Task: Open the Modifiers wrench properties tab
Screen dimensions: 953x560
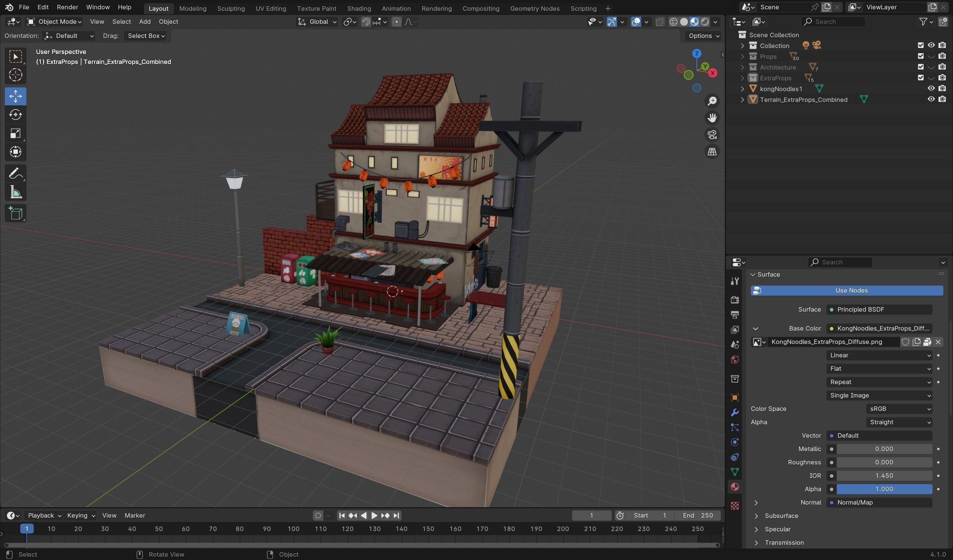Action: point(734,413)
